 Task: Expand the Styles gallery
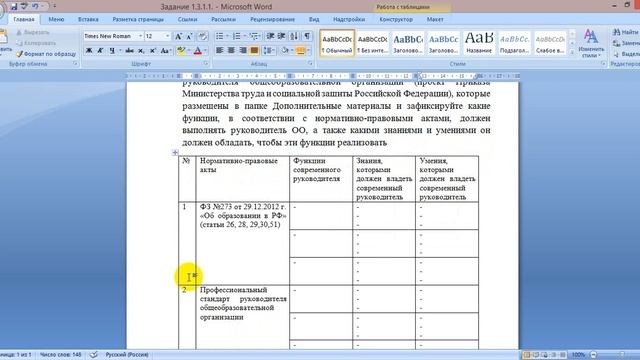572,52
